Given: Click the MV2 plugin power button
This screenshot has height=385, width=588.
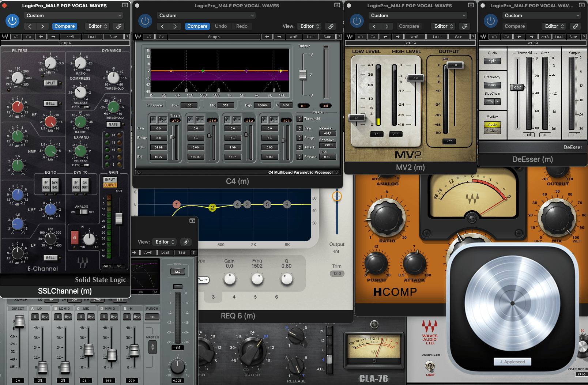Looking at the screenshot, I should [357, 21].
